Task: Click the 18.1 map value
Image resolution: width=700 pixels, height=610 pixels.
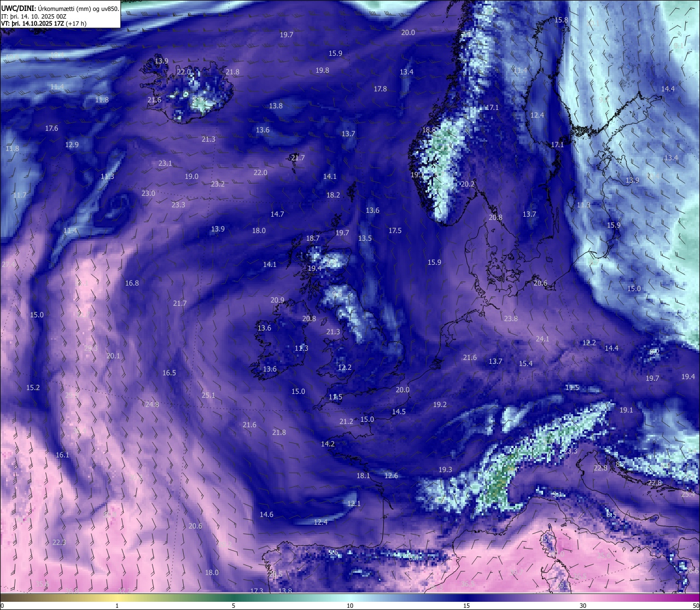Action: [x=363, y=476]
